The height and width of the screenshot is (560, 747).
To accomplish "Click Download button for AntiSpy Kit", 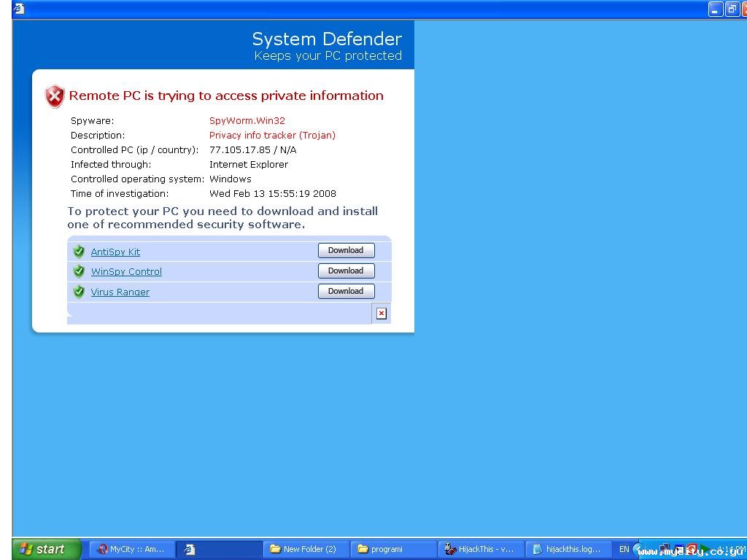I will [x=347, y=251].
